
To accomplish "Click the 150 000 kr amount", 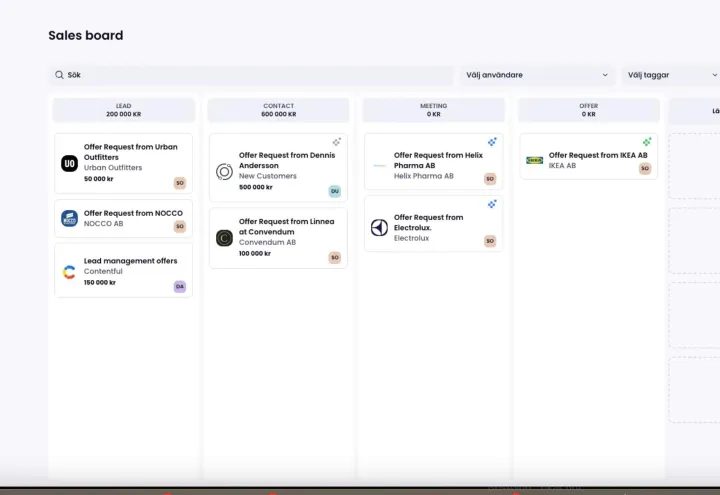I will 100,282.
